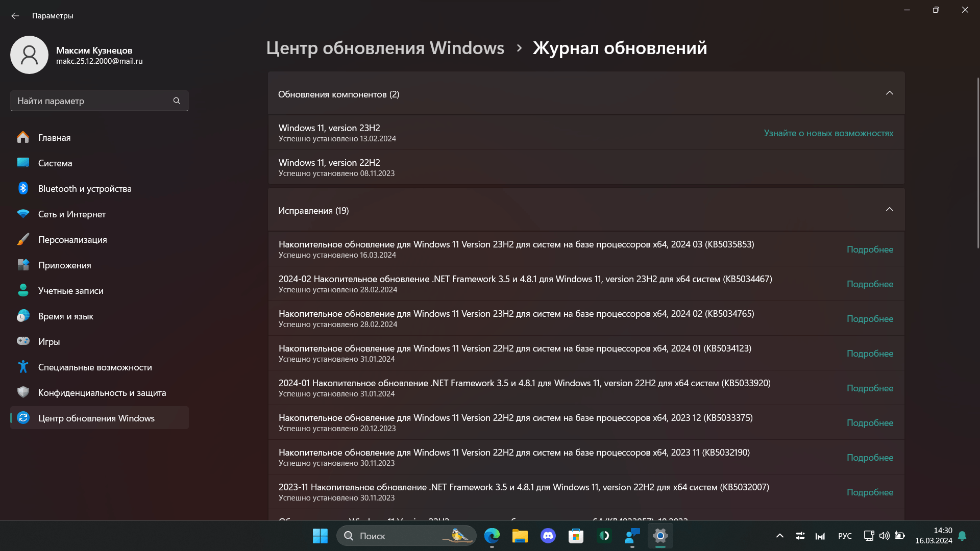Return to Центр обновления Windows breadcrumb
The width and height of the screenshot is (980, 551).
tap(385, 48)
